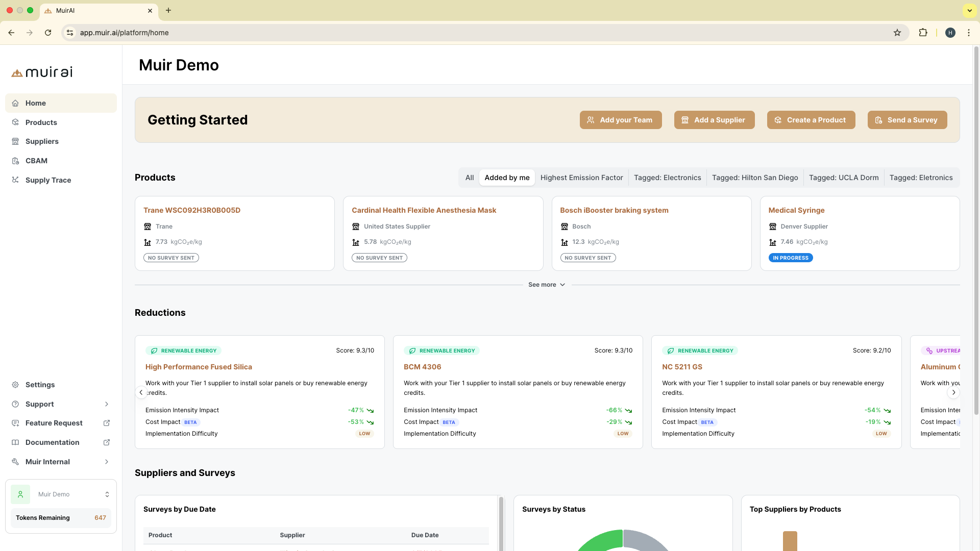Click the Supply Trace icon
The height and width of the screenshot is (551, 980).
coord(15,180)
